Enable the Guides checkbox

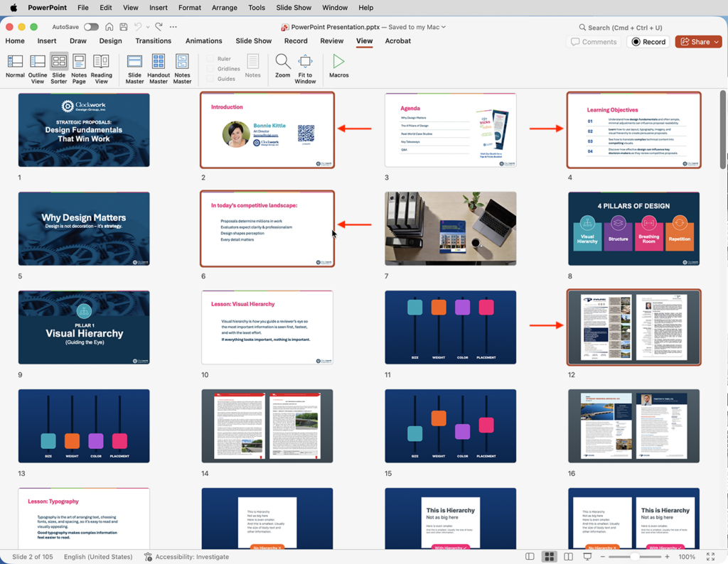tap(210, 79)
